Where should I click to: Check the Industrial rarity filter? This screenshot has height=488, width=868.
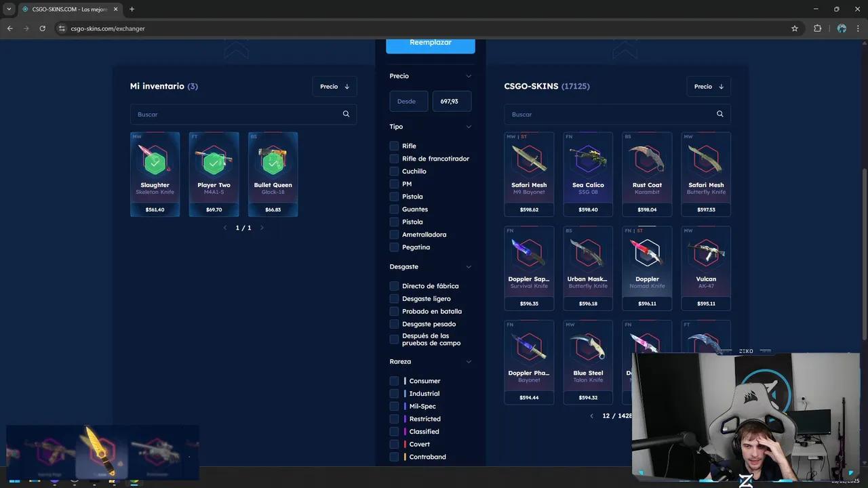(x=394, y=394)
